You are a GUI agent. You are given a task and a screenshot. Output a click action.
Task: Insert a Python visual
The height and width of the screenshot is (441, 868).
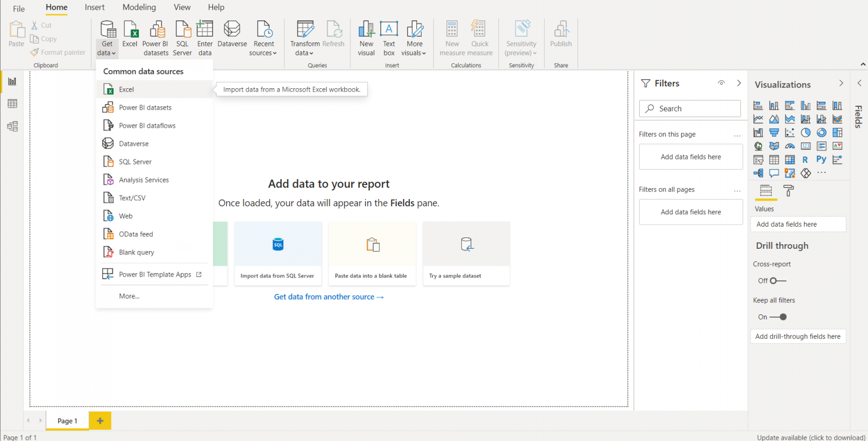point(821,159)
